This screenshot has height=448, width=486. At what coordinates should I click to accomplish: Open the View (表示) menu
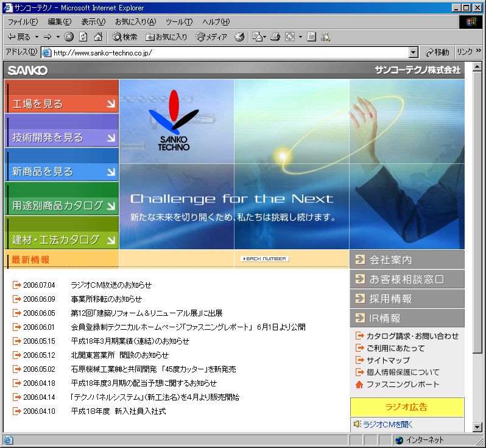(93, 22)
